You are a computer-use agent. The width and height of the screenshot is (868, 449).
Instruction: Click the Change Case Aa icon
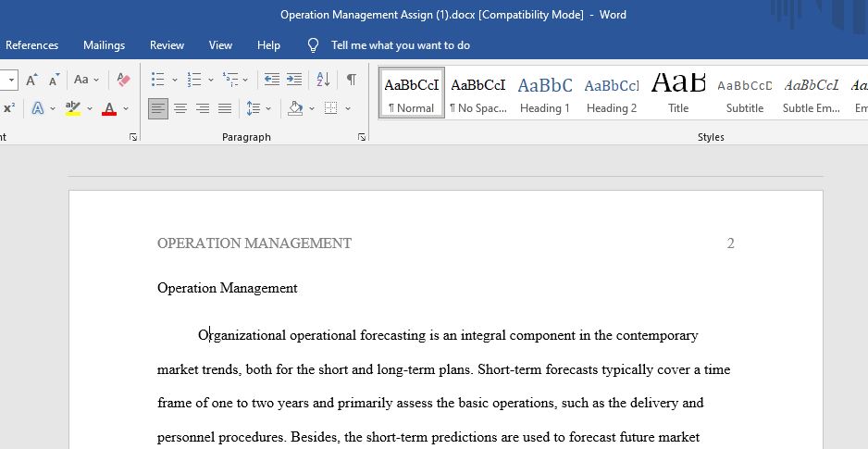coord(81,80)
